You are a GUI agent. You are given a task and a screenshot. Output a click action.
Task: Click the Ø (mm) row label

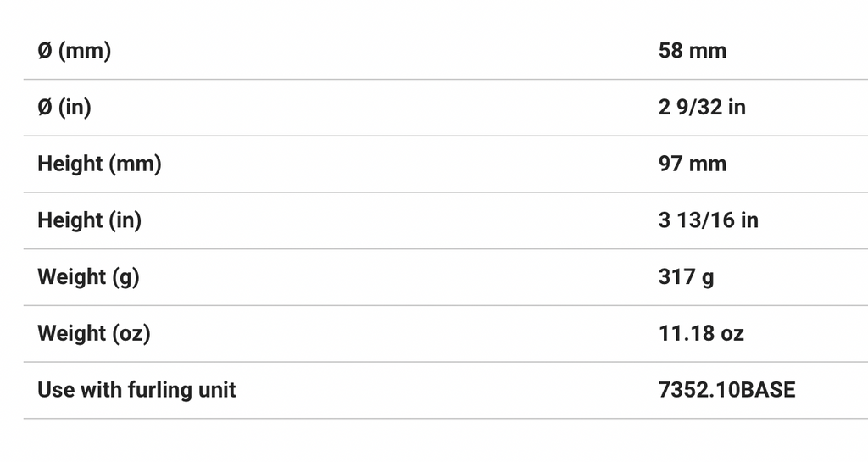[x=74, y=51]
